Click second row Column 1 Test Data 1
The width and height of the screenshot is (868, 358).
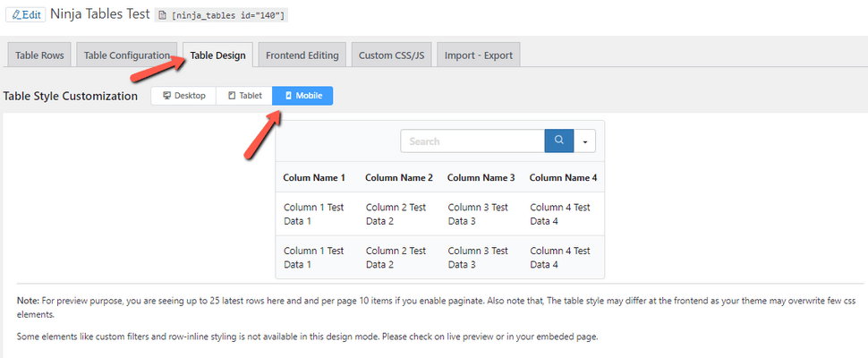click(x=314, y=257)
